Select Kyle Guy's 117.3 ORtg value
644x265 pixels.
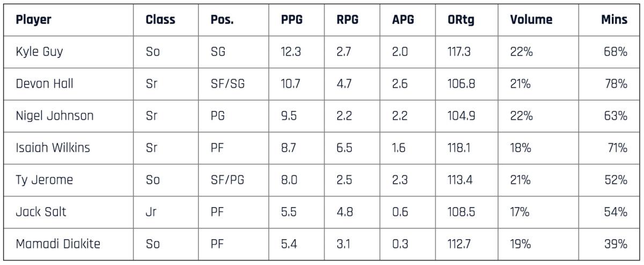tap(461, 52)
